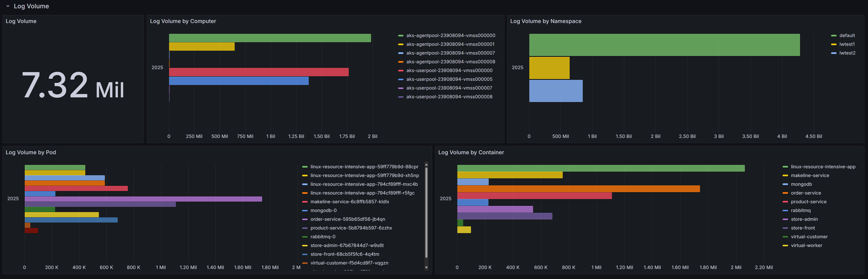
Task: Click the Log Volume by Pod panel title
Action: 31,152
